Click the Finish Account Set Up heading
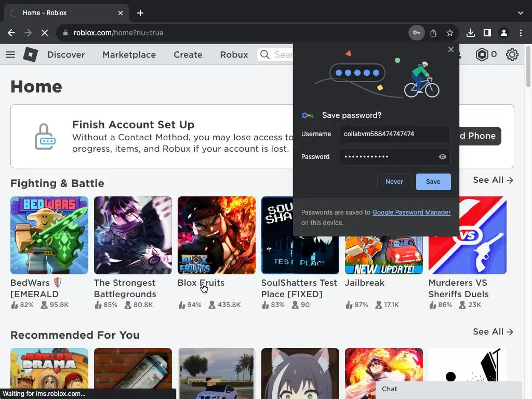 tap(134, 125)
